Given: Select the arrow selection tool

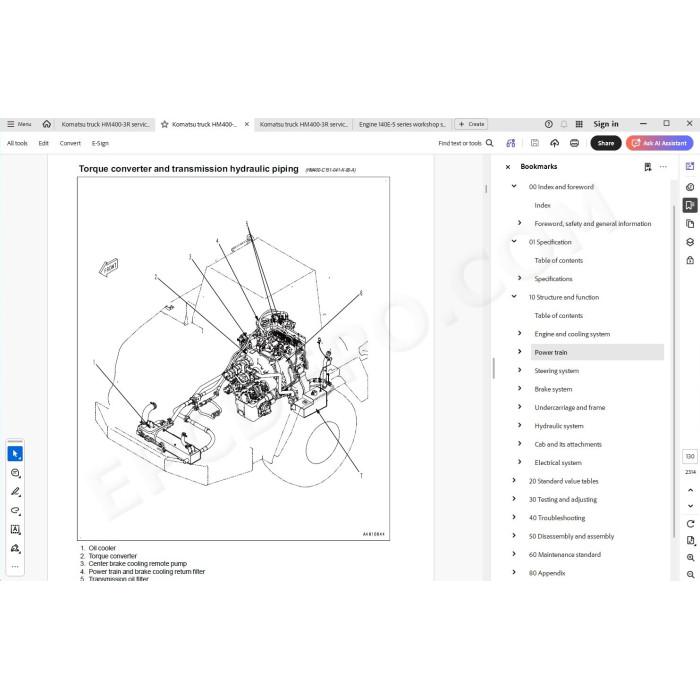Looking at the screenshot, I should tap(15, 454).
